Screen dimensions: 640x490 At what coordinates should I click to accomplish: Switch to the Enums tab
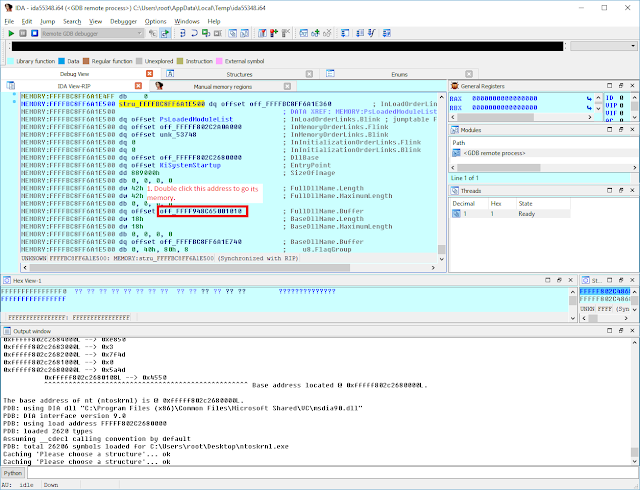[399, 74]
